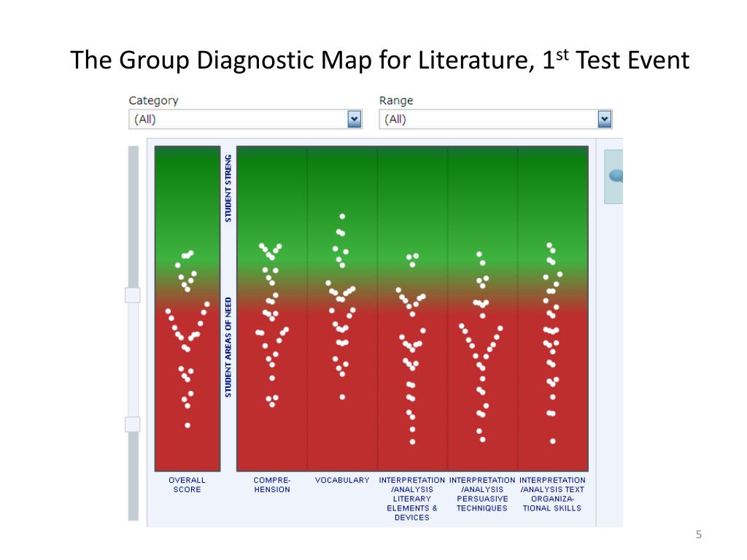Click the lowest dot in Text Organizational Skills column

[x=553, y=441]
